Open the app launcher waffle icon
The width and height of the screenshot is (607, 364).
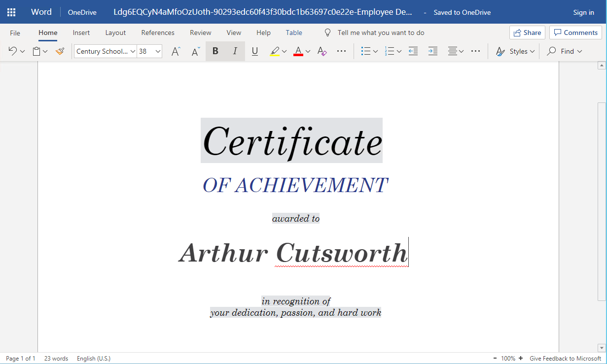tap(11, 12)
